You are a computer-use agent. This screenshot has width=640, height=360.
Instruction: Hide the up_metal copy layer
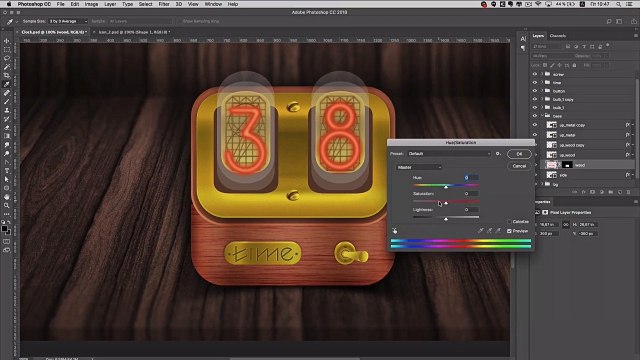(535, 125)
